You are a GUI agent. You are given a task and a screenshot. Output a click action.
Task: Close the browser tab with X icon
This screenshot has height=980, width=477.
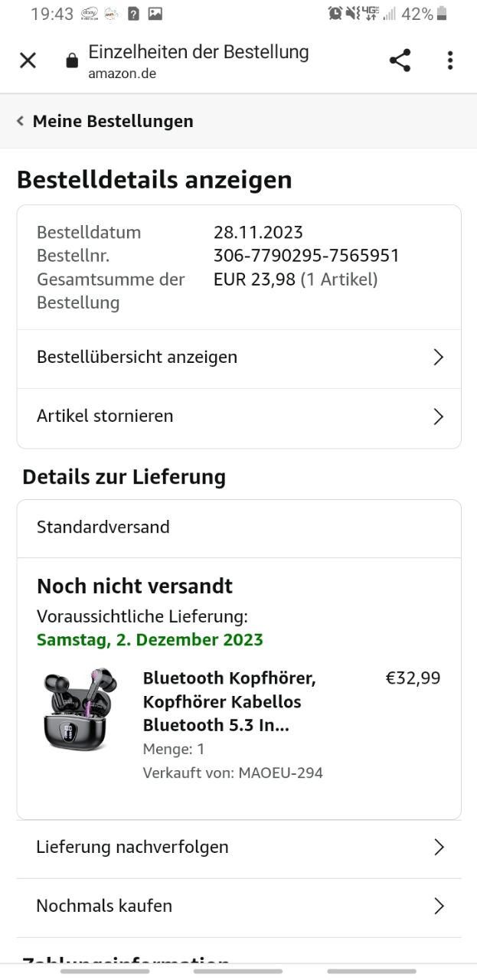(28, 60)
